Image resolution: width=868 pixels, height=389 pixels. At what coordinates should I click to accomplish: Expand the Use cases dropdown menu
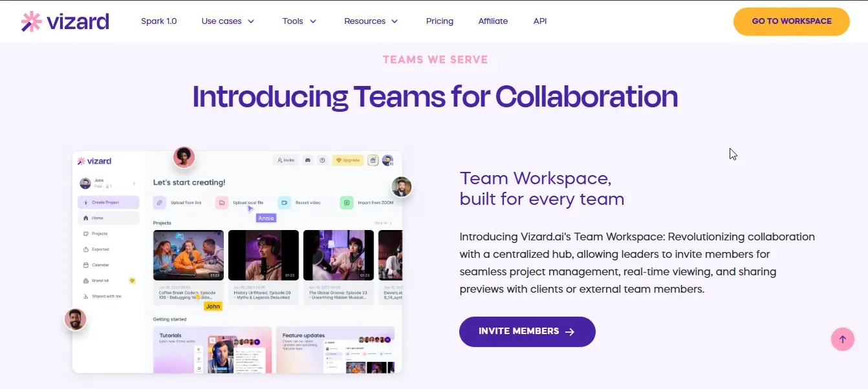click(228, 21)
